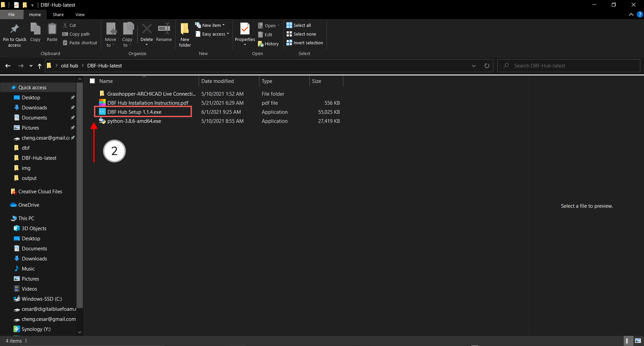Screen dimensions: 644x346
Task: Click the Rename ribbon button
Action: pos(164,33)
